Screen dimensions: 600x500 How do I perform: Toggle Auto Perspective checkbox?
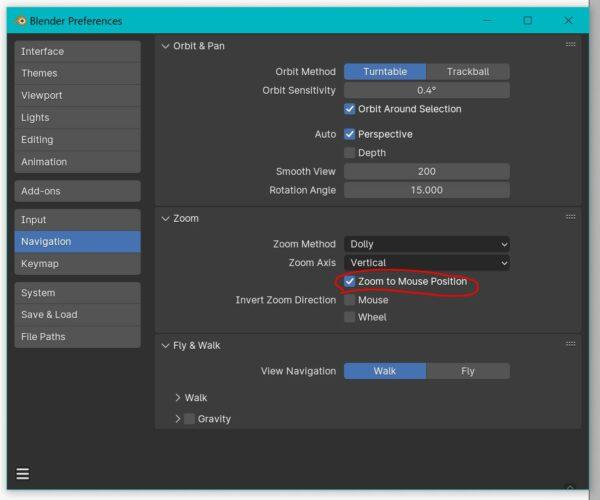pos(349,134)
